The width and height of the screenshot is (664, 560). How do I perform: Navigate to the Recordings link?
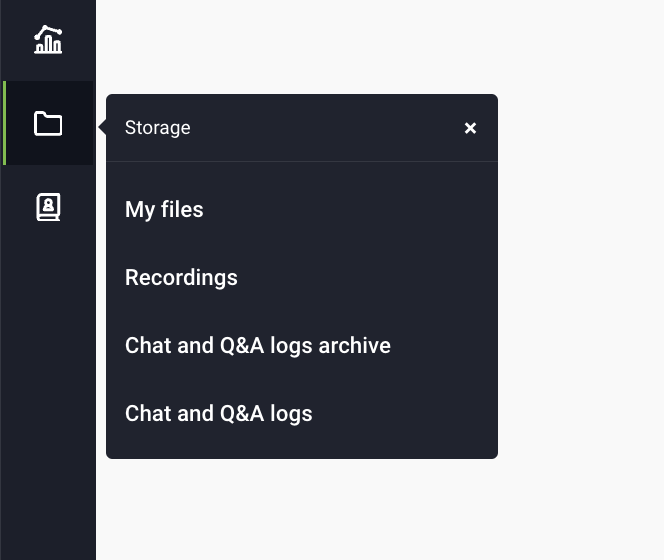(x=181, y=278)
